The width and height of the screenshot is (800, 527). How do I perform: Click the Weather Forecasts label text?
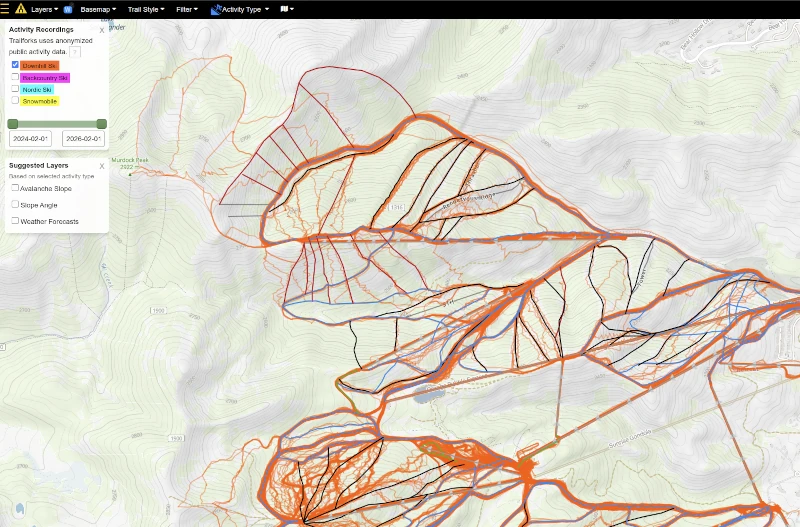tap(49, 221)
